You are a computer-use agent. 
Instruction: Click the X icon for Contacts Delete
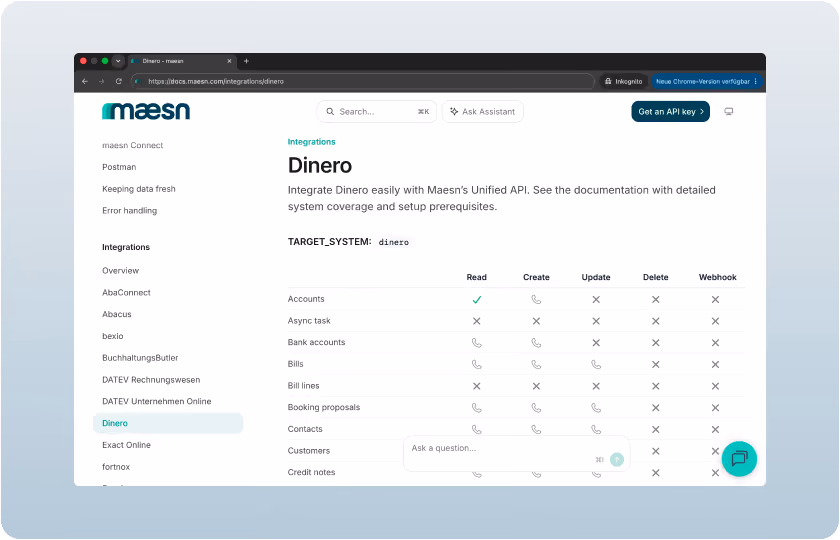point(656,430)
